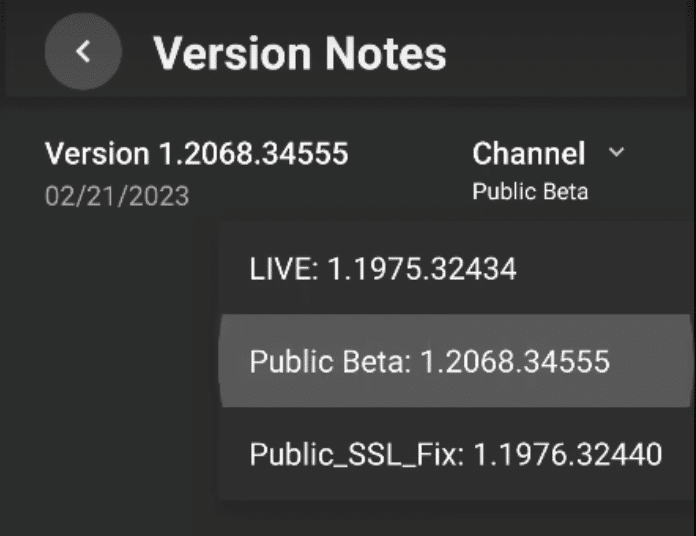Click the 1.2068.34555 number in the highlighted row
696x536 pixels.
[x=515, y=361]
